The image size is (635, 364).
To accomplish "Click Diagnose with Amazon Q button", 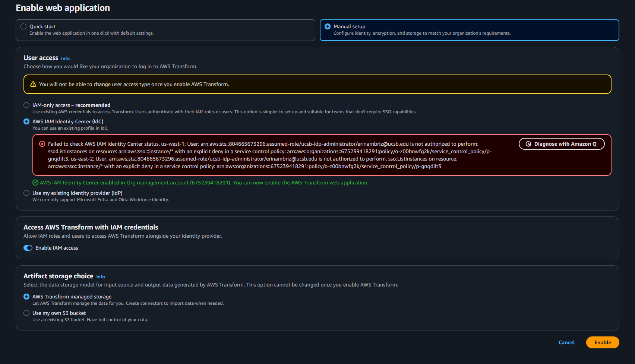I will tap(562, 144).
